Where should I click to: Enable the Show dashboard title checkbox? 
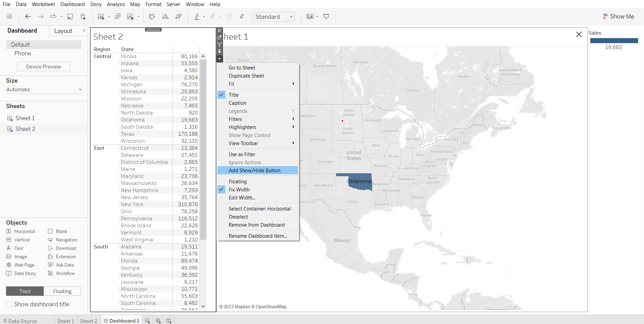(x=9, y=304)
